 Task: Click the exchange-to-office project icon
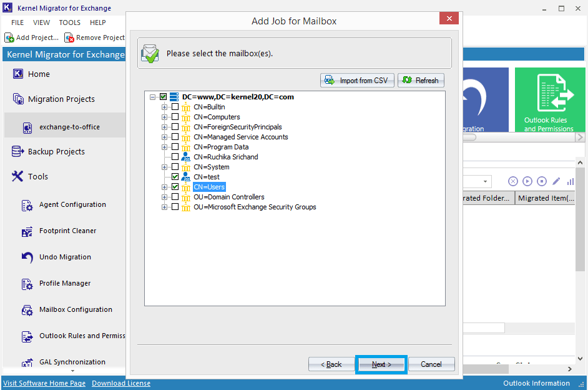(27, 127)
